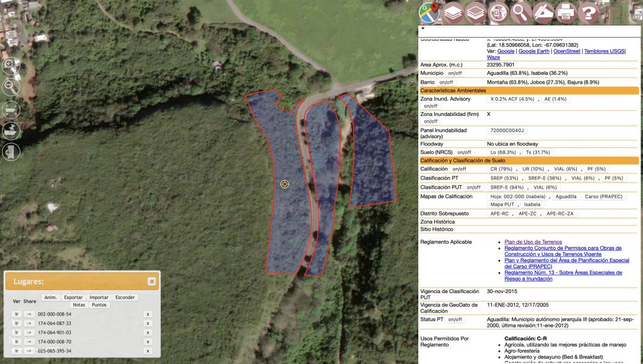The height and width of the screenshot is (364, 643).
Task: Open the Google Maps view icon
Action: [430, 12]
